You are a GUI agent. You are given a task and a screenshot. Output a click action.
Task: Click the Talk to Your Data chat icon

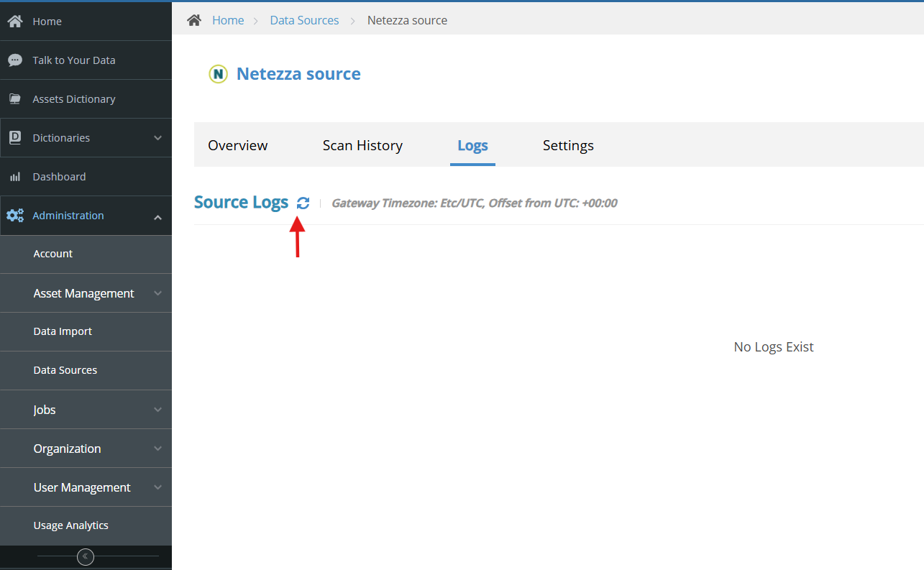click(x=15, y=60)
